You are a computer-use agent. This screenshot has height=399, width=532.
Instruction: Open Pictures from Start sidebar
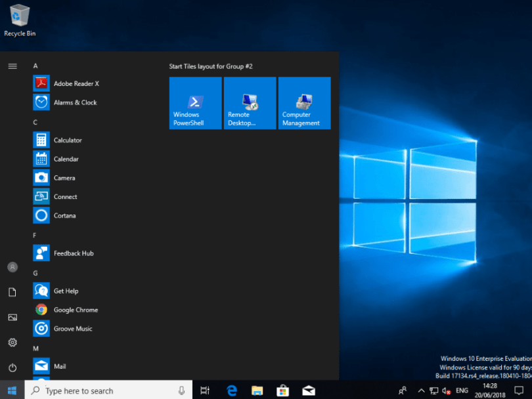point(12,318)
